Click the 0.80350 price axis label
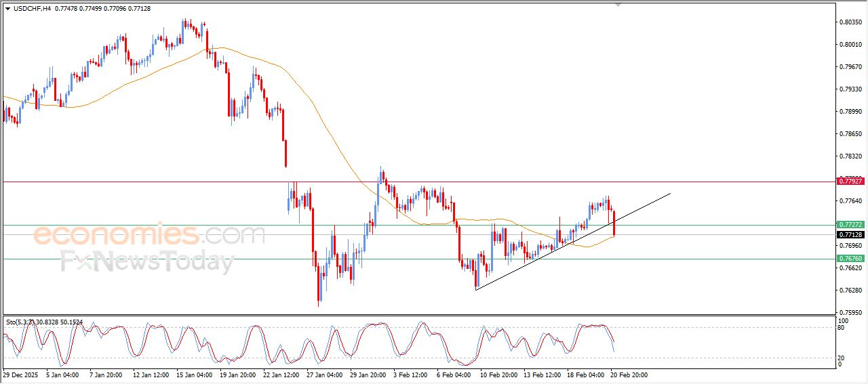The width and height of the screenshot is (868, 384). (850, 22)
